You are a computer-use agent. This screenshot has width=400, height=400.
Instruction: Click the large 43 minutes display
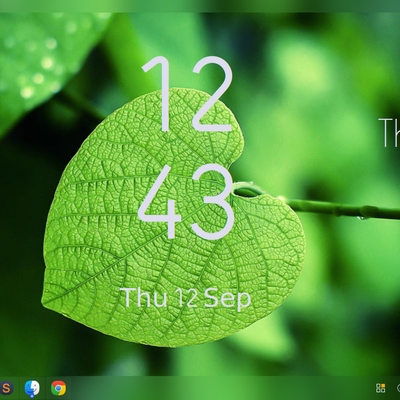tap(186, 202)
